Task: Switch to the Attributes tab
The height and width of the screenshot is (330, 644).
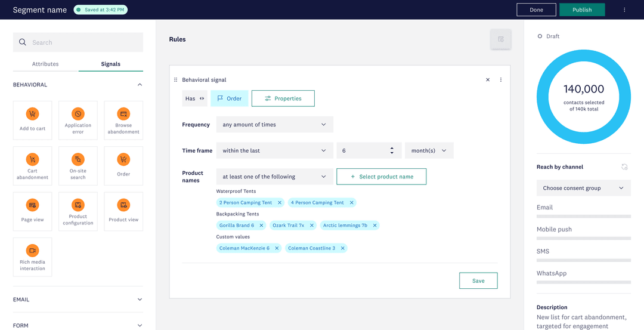Action: (x=45, y=64)
